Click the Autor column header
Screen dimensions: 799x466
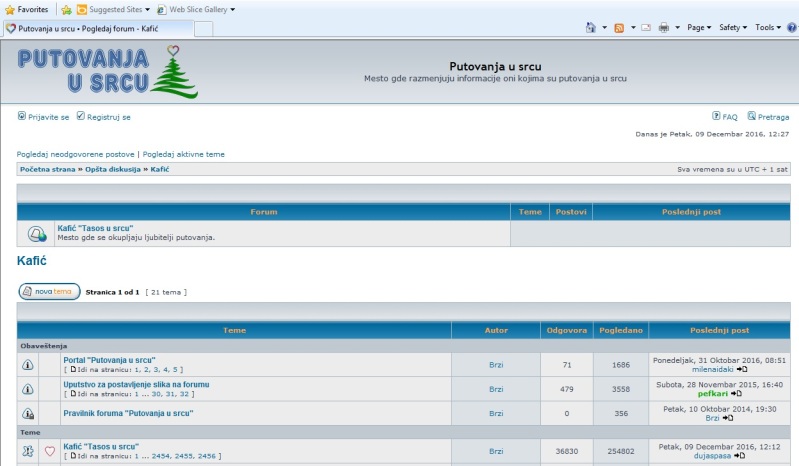496,330
